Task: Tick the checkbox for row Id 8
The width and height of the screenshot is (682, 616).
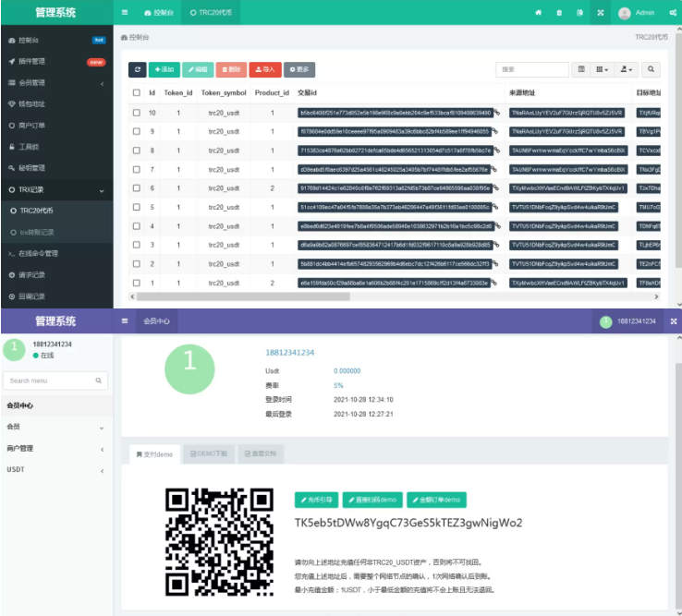Action: 137,151
